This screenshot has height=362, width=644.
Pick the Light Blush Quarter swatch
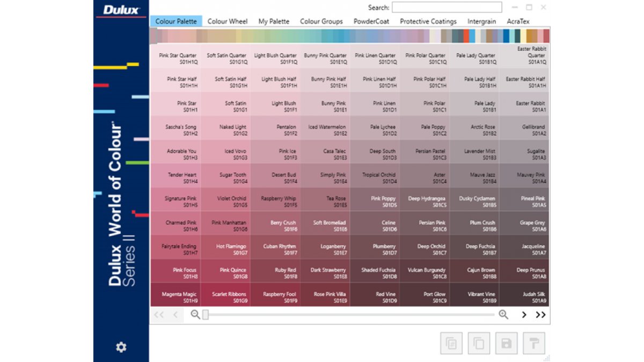[275, 56]
